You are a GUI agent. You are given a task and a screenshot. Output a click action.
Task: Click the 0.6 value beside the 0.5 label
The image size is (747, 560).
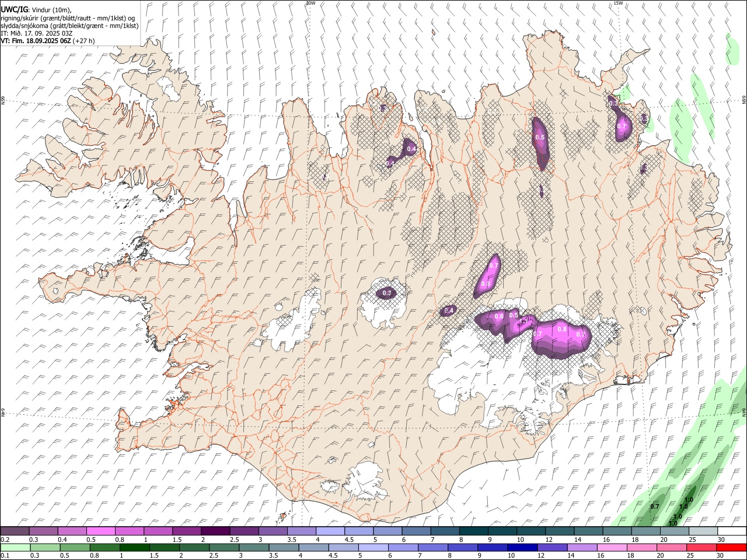[499, 317]
